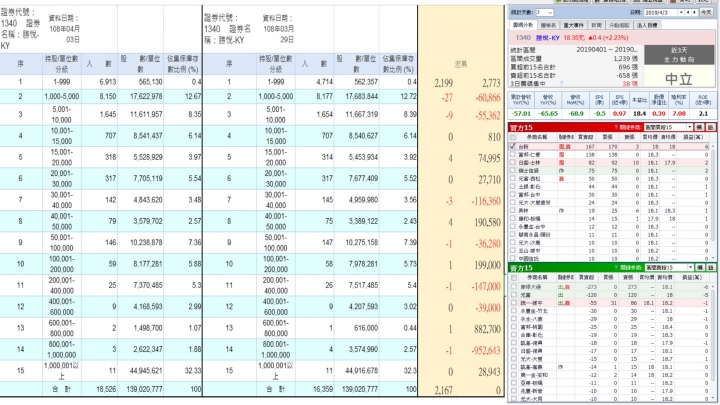The image size is (720, 405).
Task: Sort 買方15 list by 損益(萬) column
Action: click(x=692, y=137)
